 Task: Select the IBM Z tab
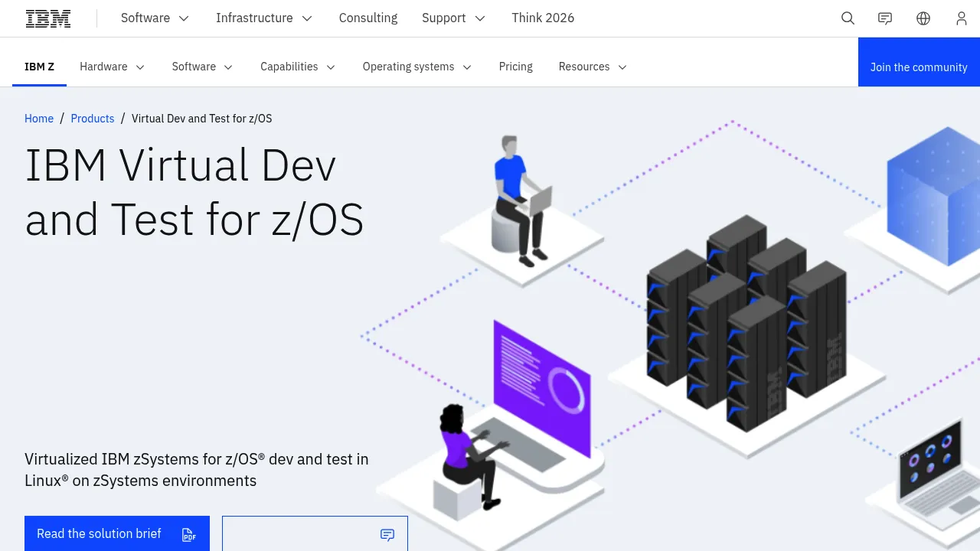(x=39, y=67)
